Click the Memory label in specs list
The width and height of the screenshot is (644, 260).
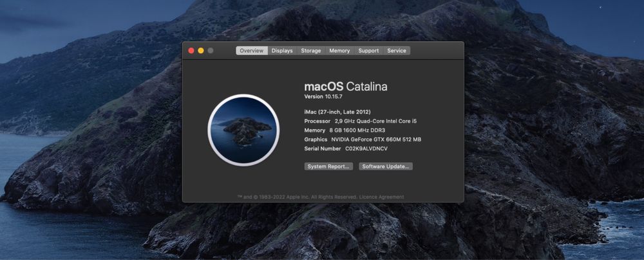(x=315, y=130)
